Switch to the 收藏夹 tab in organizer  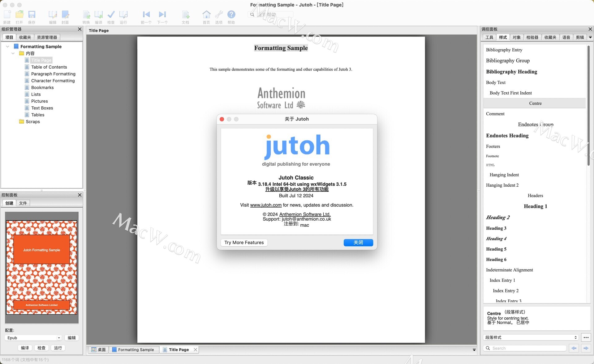point(25,37)
